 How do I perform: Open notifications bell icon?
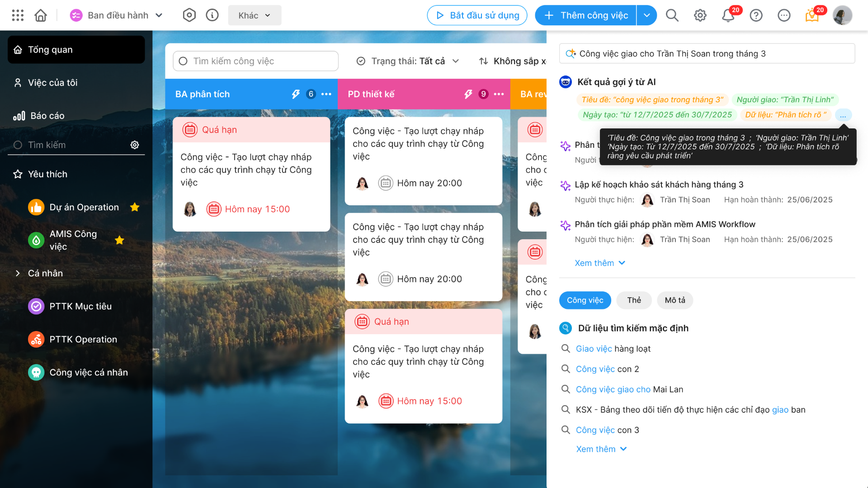[x=728, y=15]
